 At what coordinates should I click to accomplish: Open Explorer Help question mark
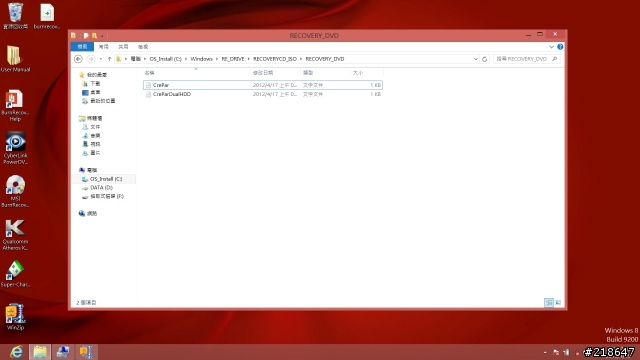coord(560,47)
